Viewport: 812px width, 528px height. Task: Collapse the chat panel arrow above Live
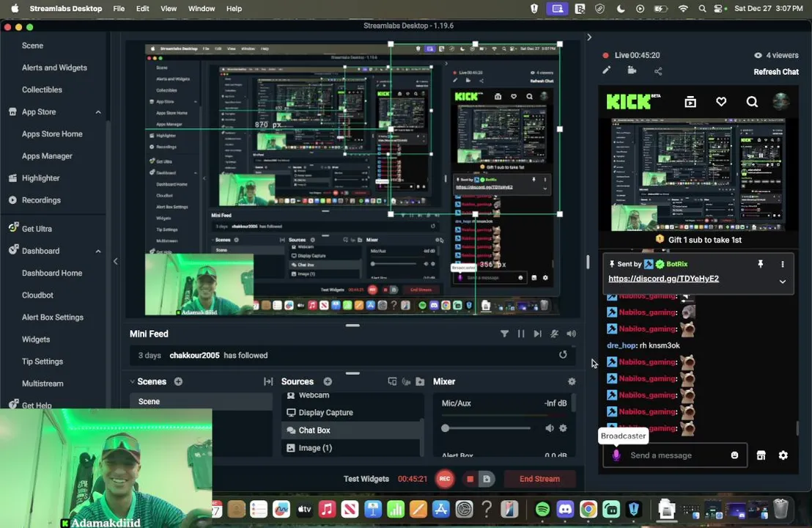(x=588, y=37)
